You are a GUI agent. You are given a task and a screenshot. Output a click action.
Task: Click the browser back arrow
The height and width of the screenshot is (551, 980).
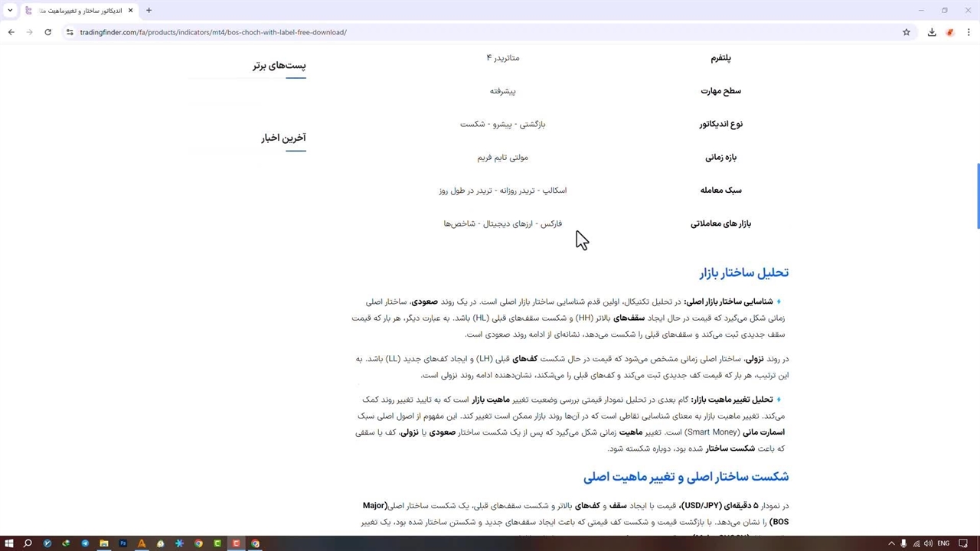click(x=11, y=32)
